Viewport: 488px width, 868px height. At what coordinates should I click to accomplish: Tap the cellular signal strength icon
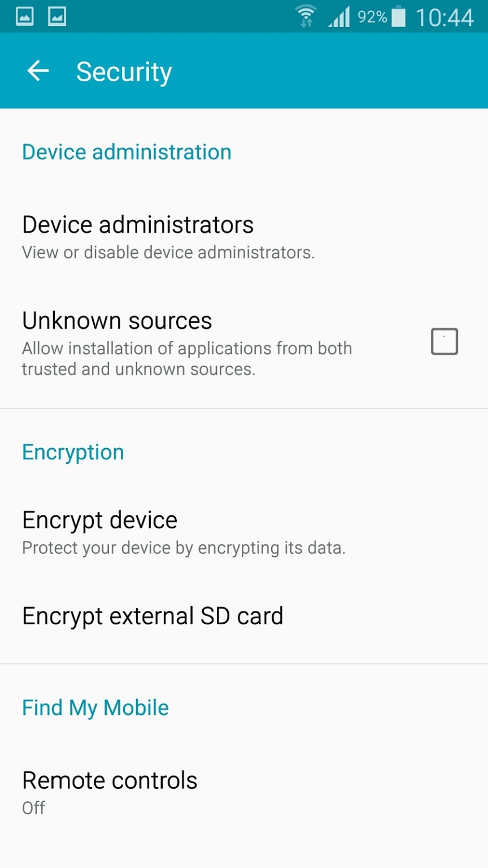click(x=339, y=18)
